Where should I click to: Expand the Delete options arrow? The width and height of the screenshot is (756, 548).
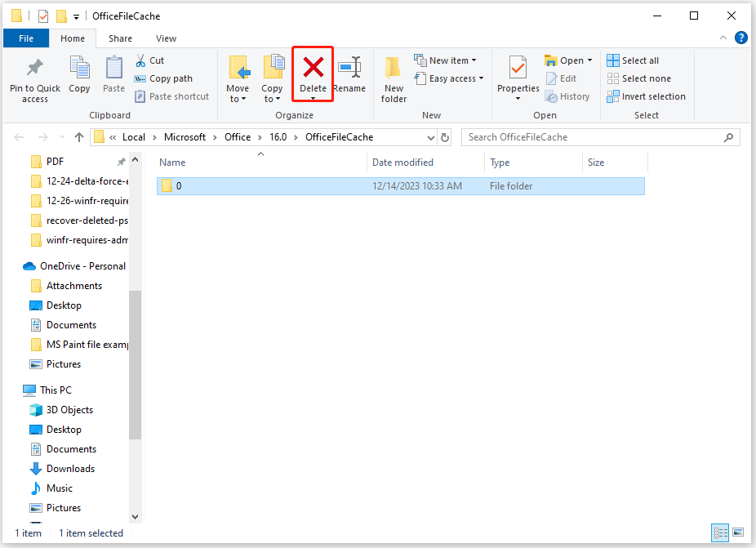click(313, 98)
